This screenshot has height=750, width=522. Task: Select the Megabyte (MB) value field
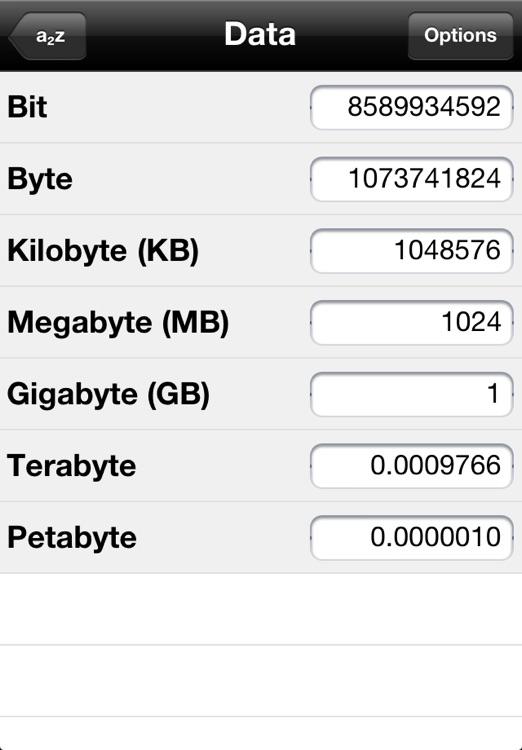click(411, 322)
